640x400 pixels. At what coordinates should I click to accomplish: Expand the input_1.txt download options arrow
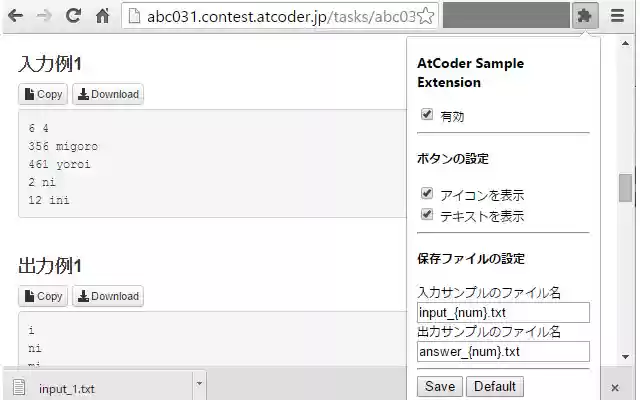pyautogui.click(x=199, y=384)
